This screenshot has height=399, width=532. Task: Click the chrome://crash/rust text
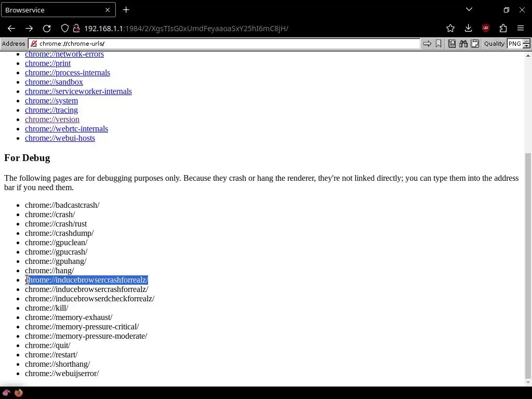(56, 224)
